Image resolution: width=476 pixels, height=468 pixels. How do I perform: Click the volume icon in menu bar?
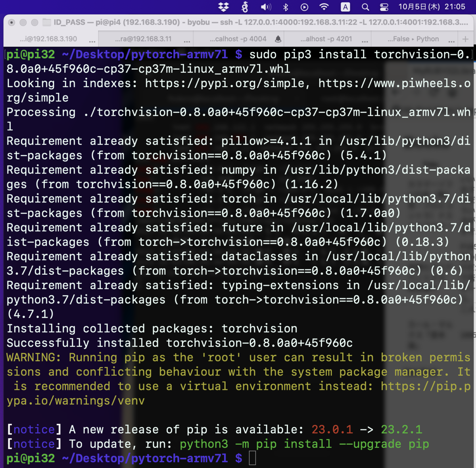[x=265, y=7]
